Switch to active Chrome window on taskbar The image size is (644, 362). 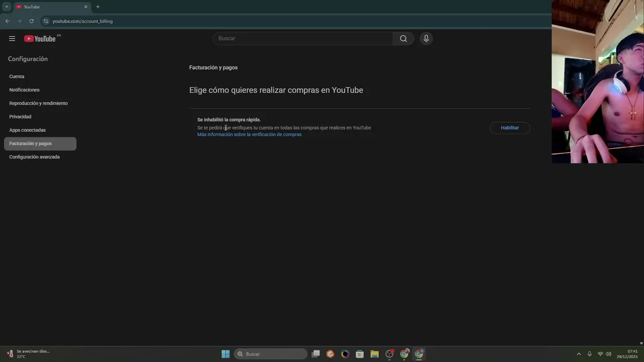pos(419,354)
